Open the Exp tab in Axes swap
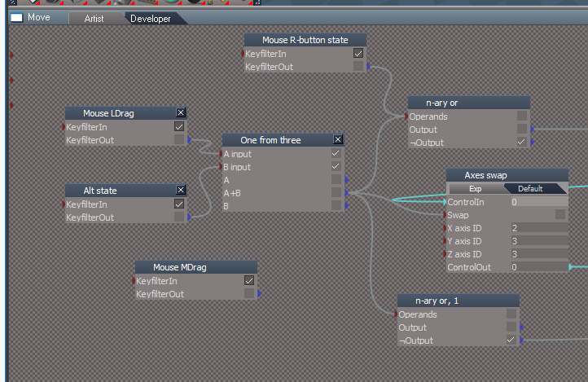Image resolution: width=588 pixels, height=382 pixels. coord(475,189)
